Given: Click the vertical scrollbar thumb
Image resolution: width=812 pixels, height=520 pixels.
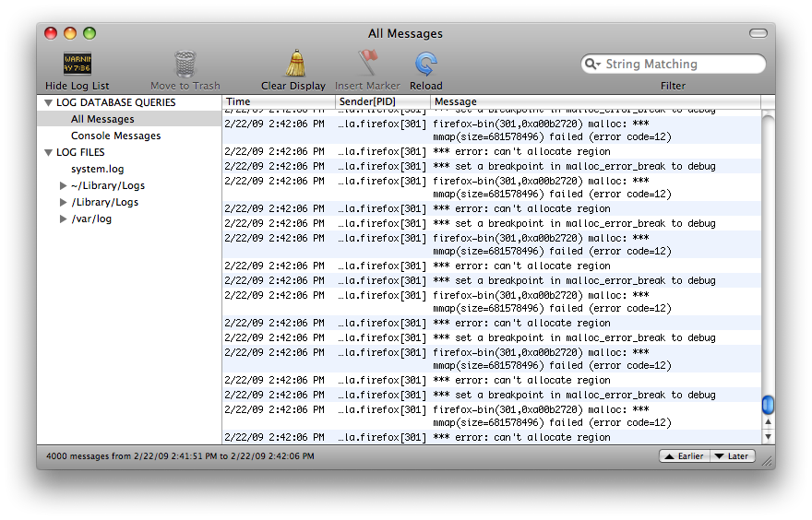Looking at the screenshot, I should coord(768,405).
